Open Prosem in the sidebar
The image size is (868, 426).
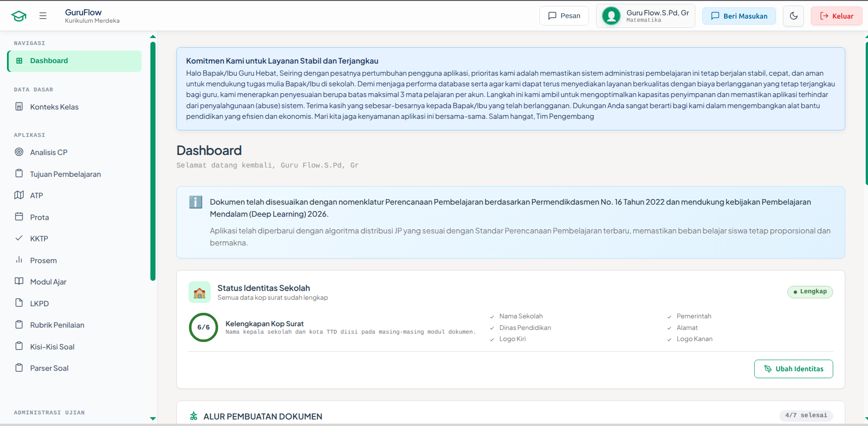[75, 260]
